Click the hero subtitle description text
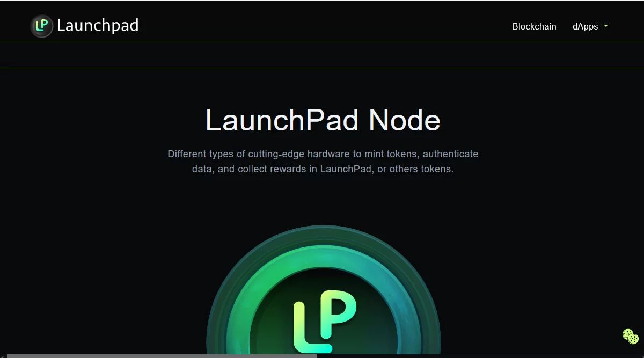The width and height of the screenshot is (644, 358). [322, 161]
